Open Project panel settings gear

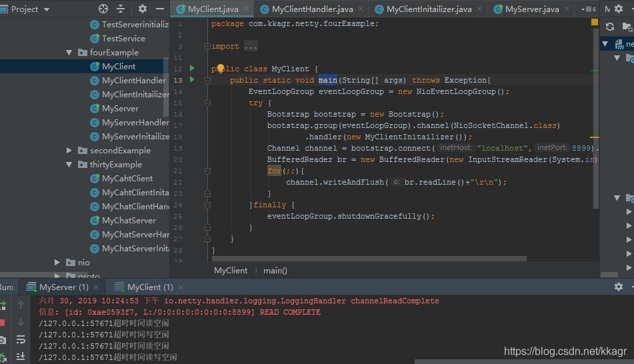point(142,9)
